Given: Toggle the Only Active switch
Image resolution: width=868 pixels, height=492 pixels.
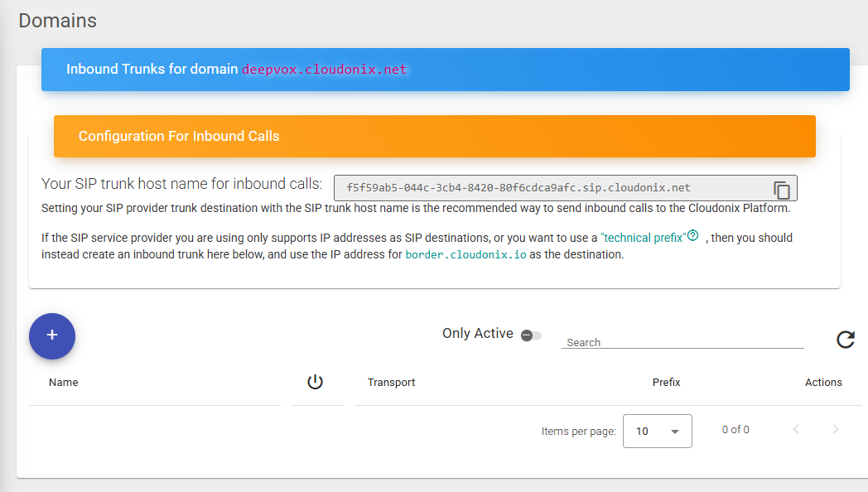Looking at the screenshot, I should (x=531, y=335).
